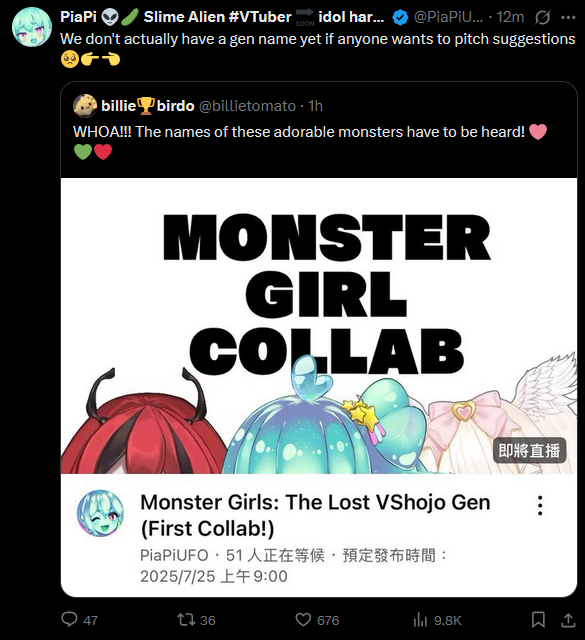Open the video card's vertical dots menu
Screen dimensions: 585x640
540,506
